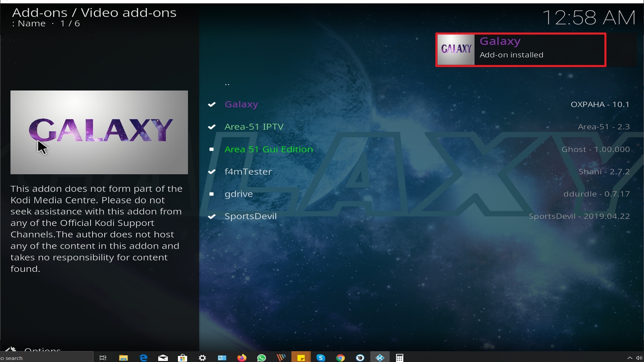Click the checkmark icon beside Area-51 IPTV
This screenshot has width=644, height=362.
point(212,127)
